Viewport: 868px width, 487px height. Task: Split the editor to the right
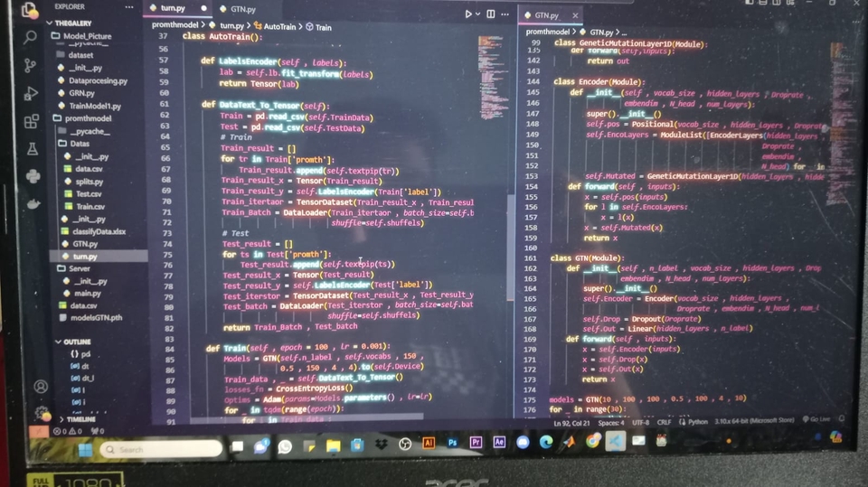(490, 14)
